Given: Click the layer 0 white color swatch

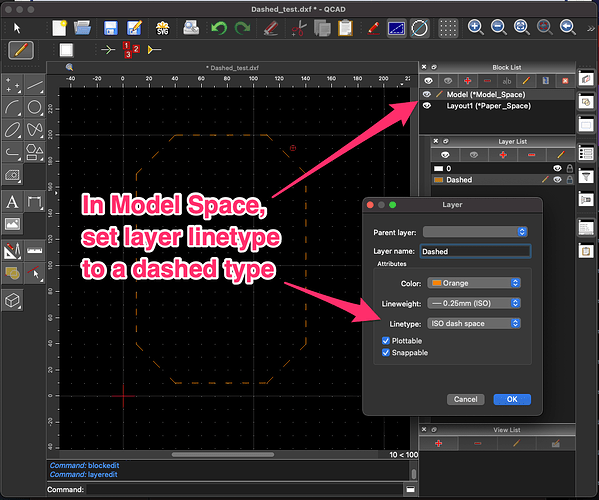Looking at the screenshot, I should (439, 168).
